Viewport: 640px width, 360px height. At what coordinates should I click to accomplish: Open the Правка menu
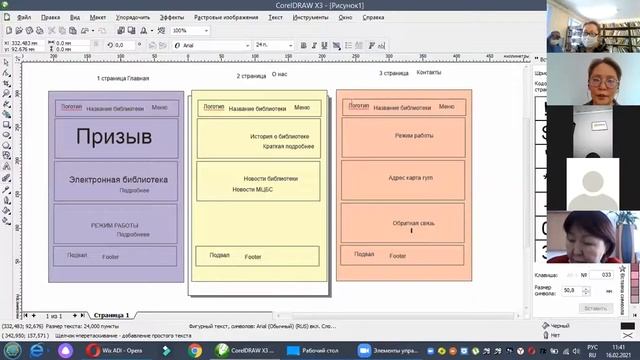pyautogui.click(x=51, y=18)
